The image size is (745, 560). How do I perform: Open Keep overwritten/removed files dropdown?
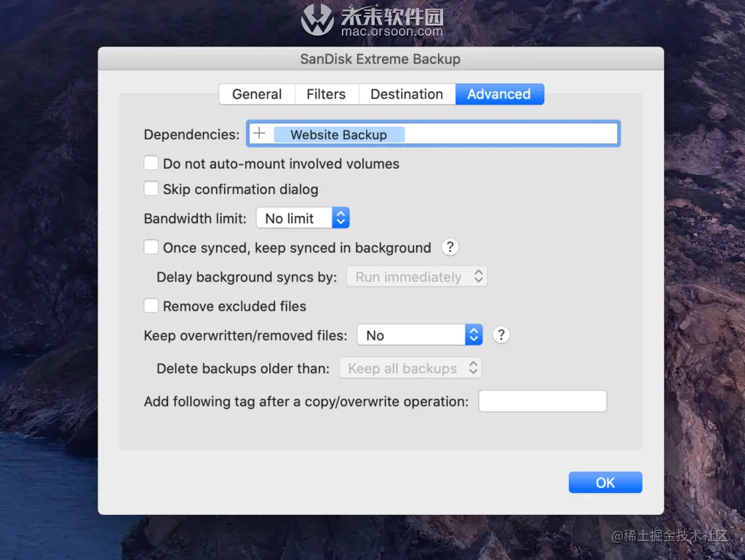pyautogui.click(x=420, y=335)
